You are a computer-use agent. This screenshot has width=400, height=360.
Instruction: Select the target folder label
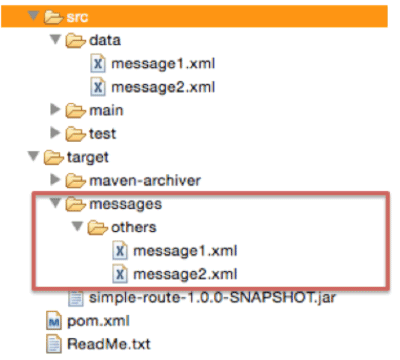[x=88, y=158]
